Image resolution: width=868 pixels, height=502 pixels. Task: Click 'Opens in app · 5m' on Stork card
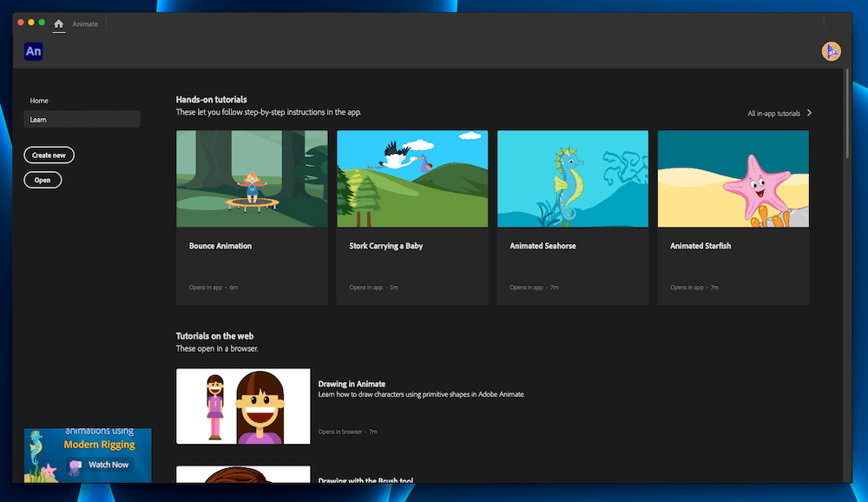coord(373,287)
